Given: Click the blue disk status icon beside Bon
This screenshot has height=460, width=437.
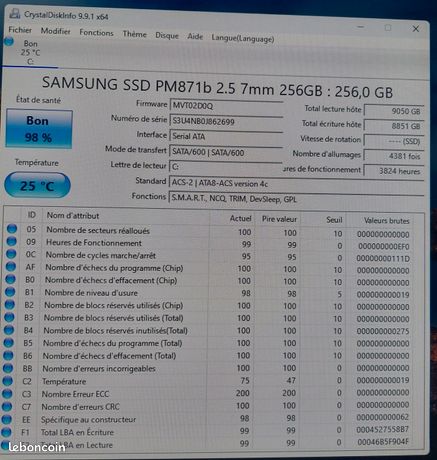Looking at the screenshot, I should (x=9, y=41).
